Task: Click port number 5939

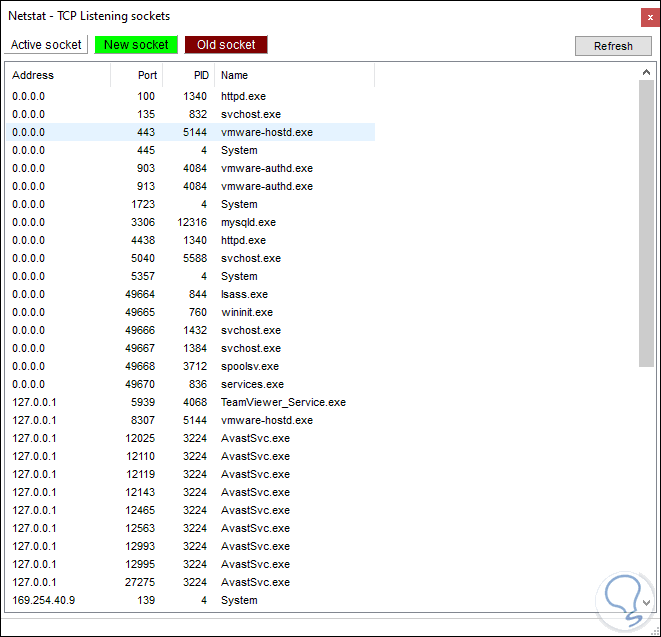Action: [x=143, y=402]
